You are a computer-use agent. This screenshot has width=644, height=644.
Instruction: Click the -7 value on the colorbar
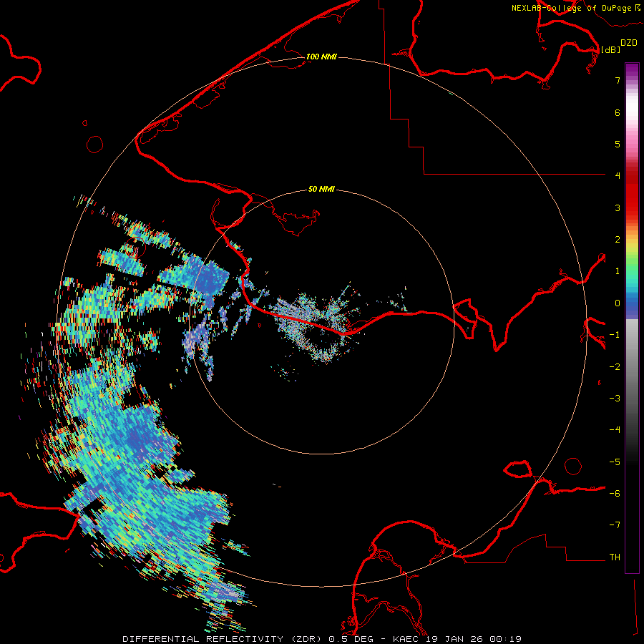click(x=615, y=525)
